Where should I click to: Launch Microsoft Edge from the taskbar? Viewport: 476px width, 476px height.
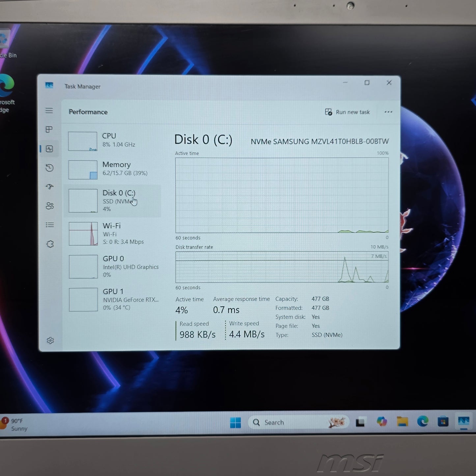tap(423, 422)
